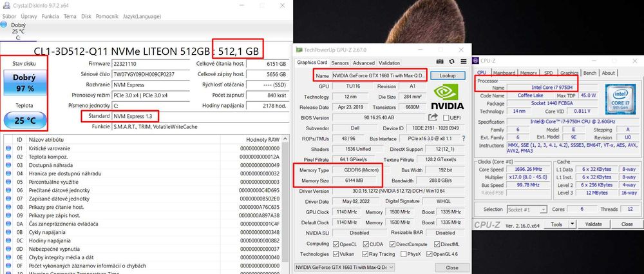Toggle the Ray Tracing checkbox
Image resolution: width=644 pixels, height=274 pixels.
366,254
